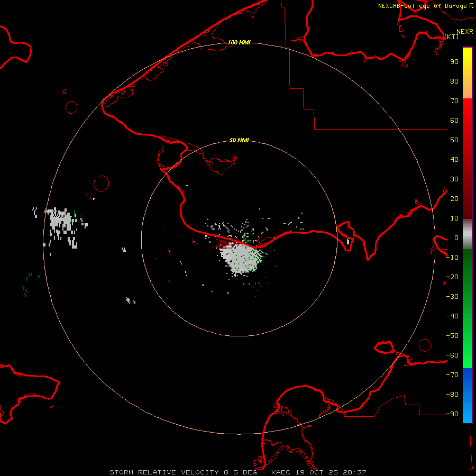Click the -10 legend value
Viewport: 476px width, 476px height.
[452, 258]
